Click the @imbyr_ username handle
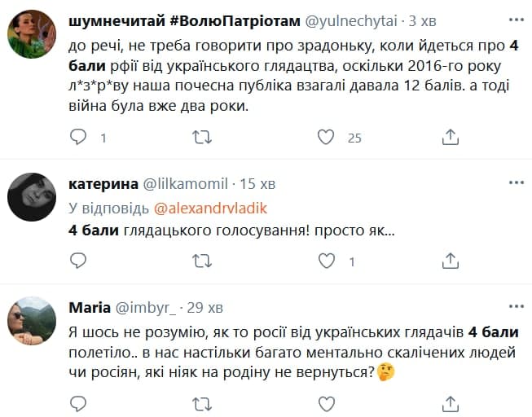Screen dimensions: 532x417 click(x=147, y=307)
